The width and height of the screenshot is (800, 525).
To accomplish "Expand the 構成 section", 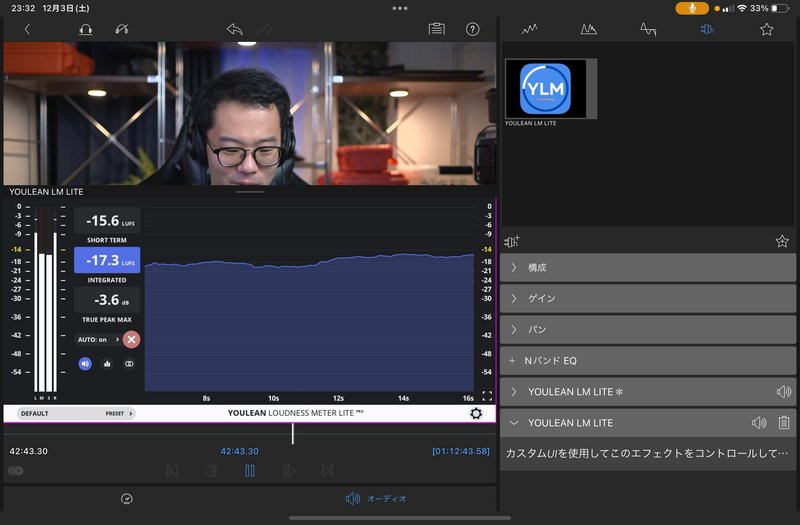I will point(648,267).
